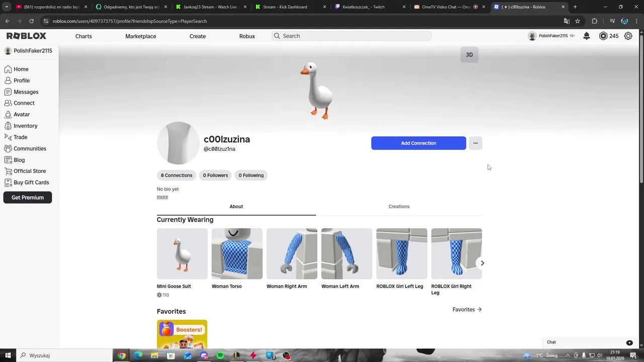Open Blog from the sidebar
Viewport: 644px width, 362px height.
[x=15, y=160]
